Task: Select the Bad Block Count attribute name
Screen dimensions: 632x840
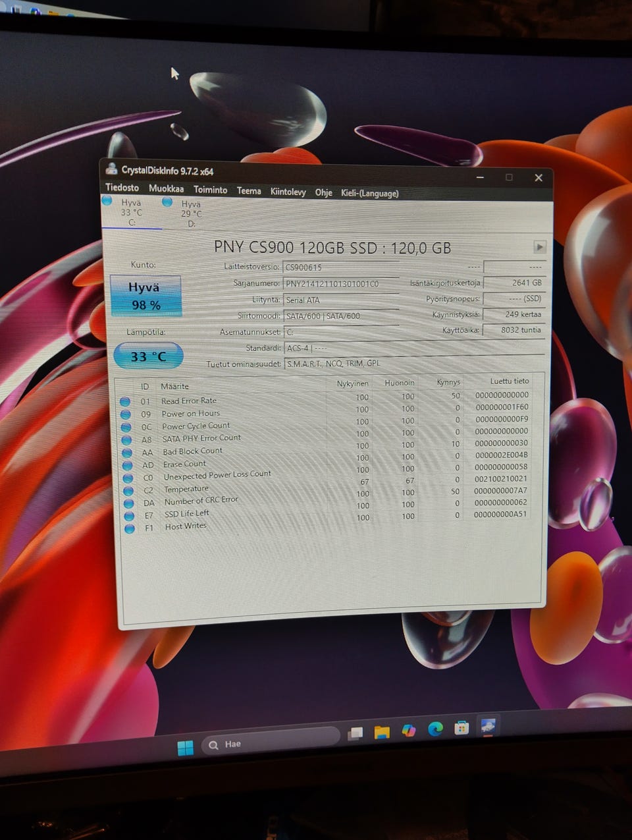Action: click(192, 451)
